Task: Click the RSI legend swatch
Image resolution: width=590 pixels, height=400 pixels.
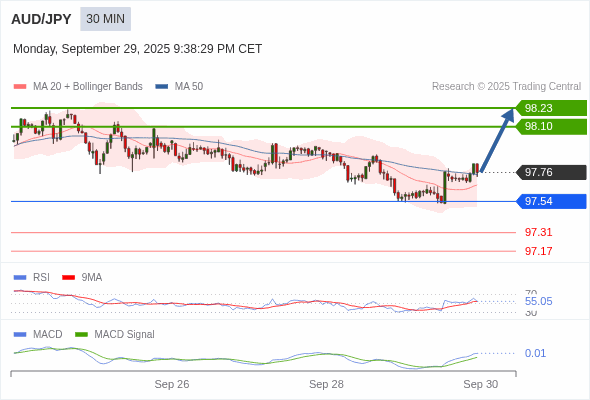Action: [20, 278]
